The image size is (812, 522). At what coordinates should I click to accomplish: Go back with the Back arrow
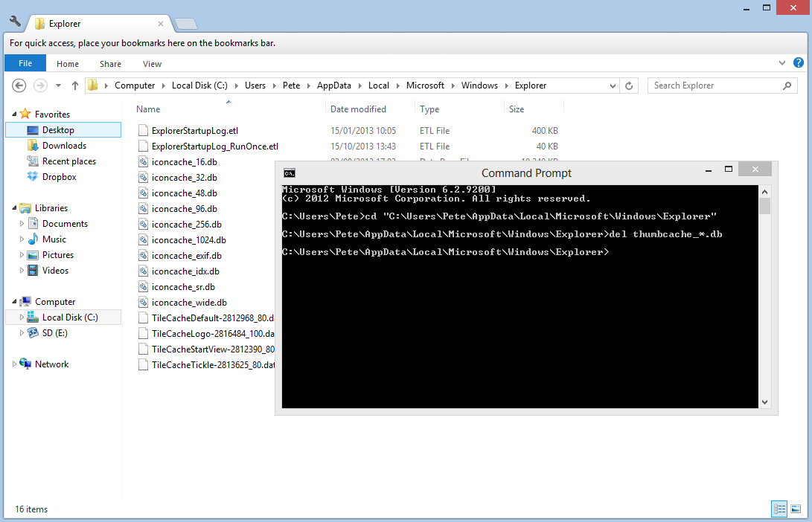tap(19, 86)
